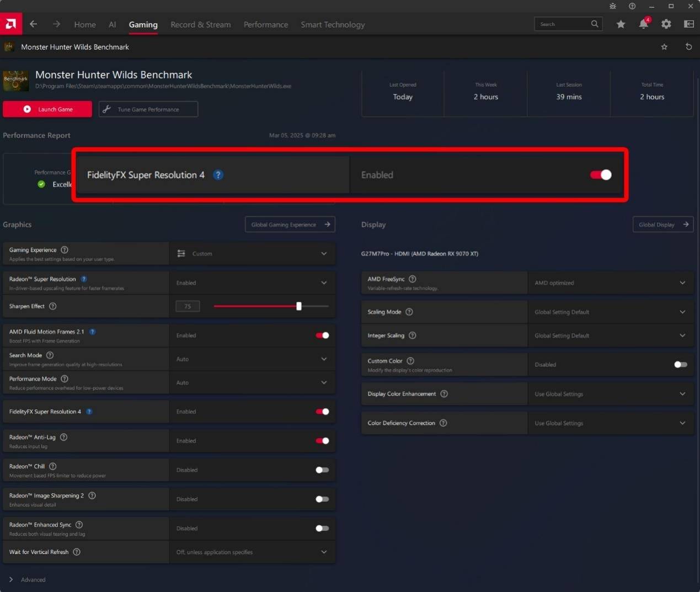Open Global Display settings button
Image resolution: width=700 pixels, height=592 pixels.
663,225
